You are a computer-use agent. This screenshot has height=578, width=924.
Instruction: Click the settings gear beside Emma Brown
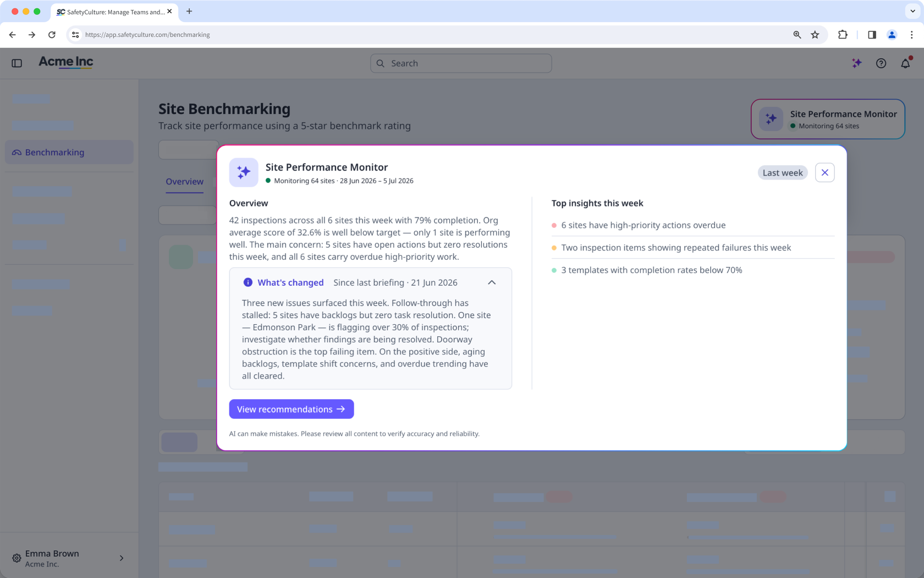pyautogui.click(x=16, y=558)
